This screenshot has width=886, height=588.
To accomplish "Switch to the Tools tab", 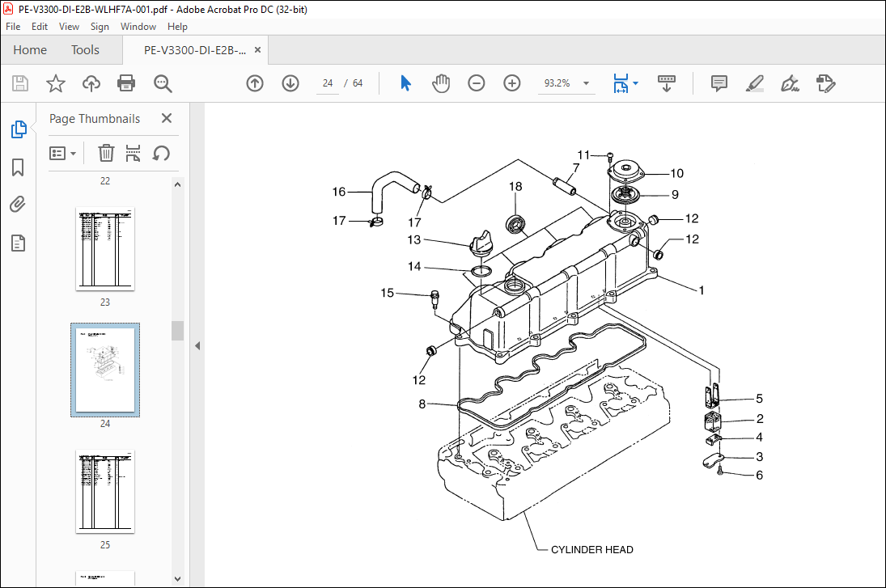I will tap(85, 49).
